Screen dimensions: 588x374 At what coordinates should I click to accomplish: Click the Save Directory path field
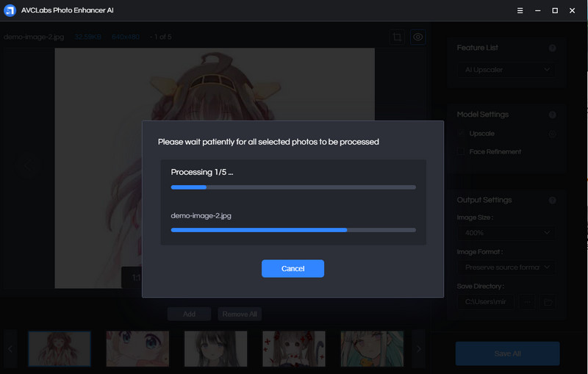point(485,302)
